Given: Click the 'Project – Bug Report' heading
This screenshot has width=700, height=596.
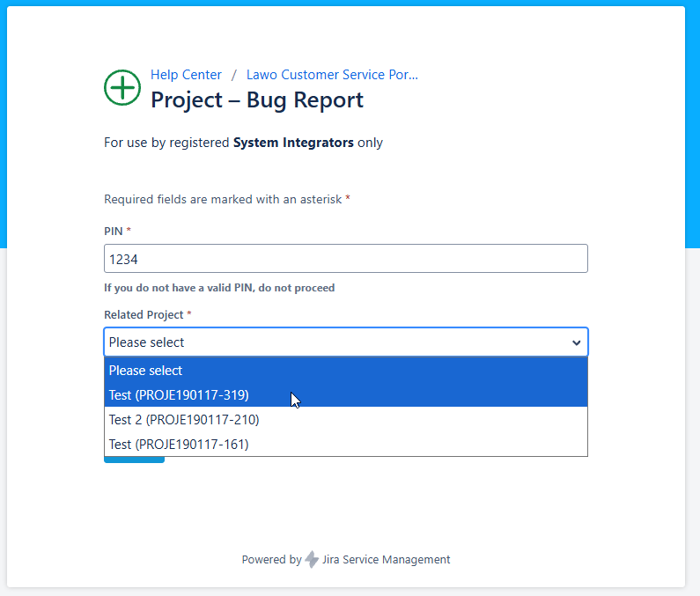Looking at the screenshot, I should pos(256,100).
